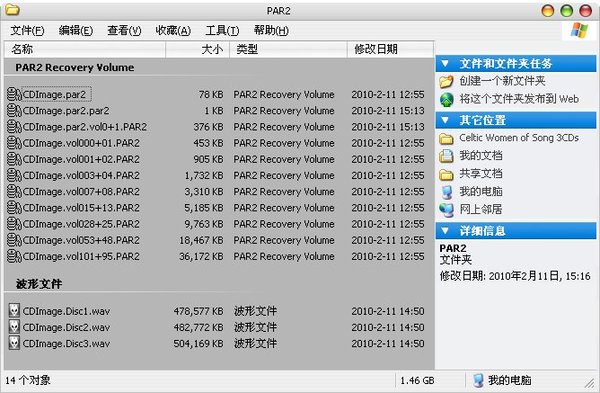Screen dimensions: 600x393
Task: Select file name CDImage.vol000+01.PAR2
Action: 81,143
